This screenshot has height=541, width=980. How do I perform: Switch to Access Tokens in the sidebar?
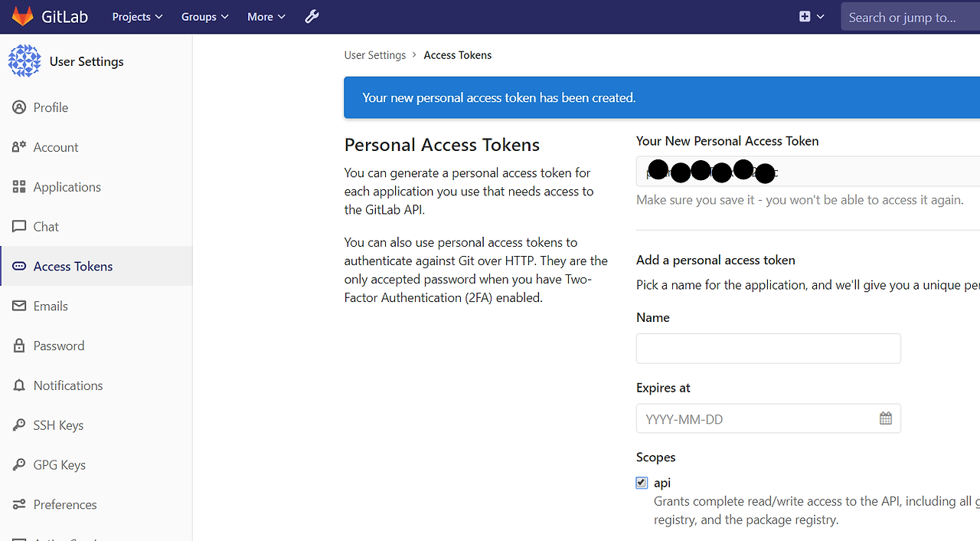(73, 266)
